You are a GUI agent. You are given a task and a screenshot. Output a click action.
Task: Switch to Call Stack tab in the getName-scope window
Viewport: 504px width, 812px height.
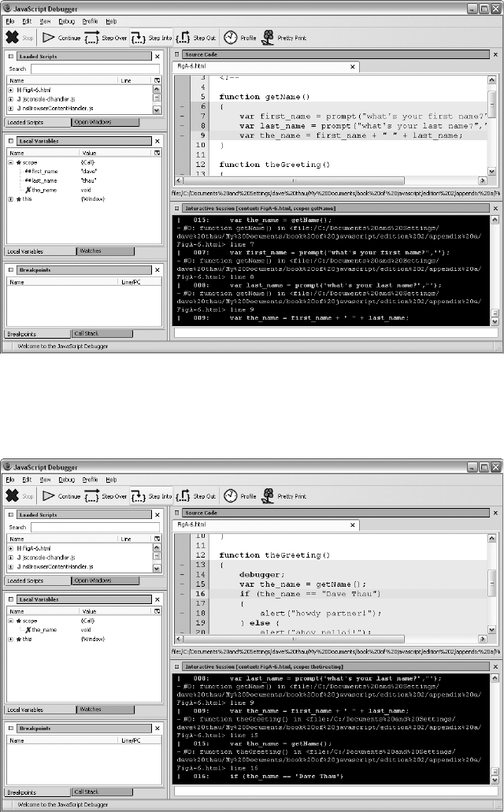coord(102,333)
